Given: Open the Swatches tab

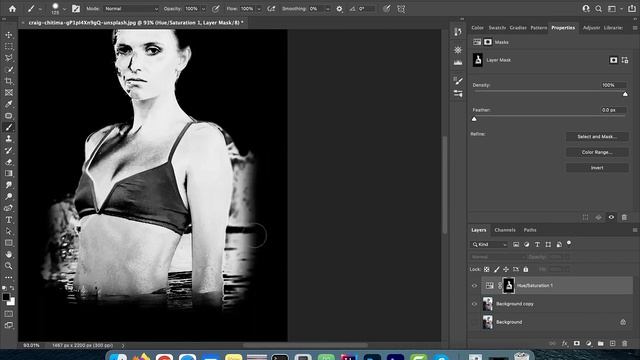Looking at the screenshot, I should (x=497, y=28).
